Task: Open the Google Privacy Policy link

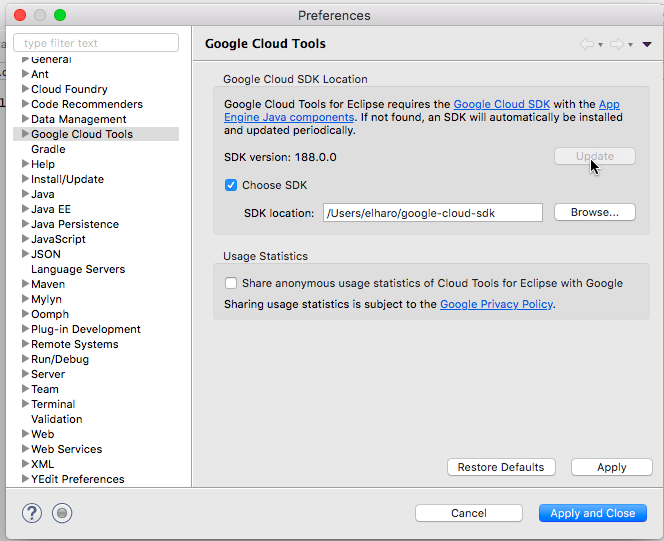Action: pos(496,304)
